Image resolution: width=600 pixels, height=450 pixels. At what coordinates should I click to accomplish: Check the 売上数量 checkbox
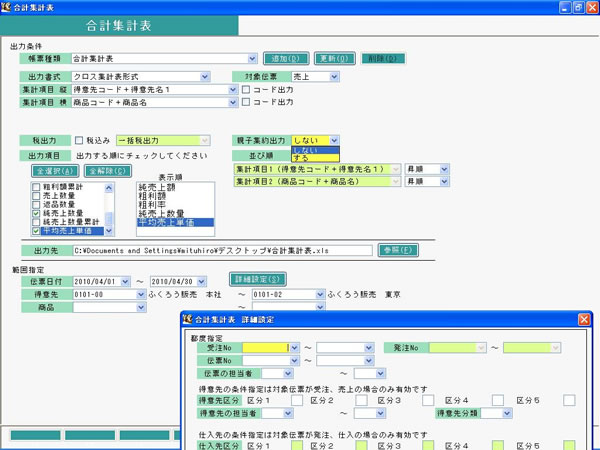pos(36,196)
